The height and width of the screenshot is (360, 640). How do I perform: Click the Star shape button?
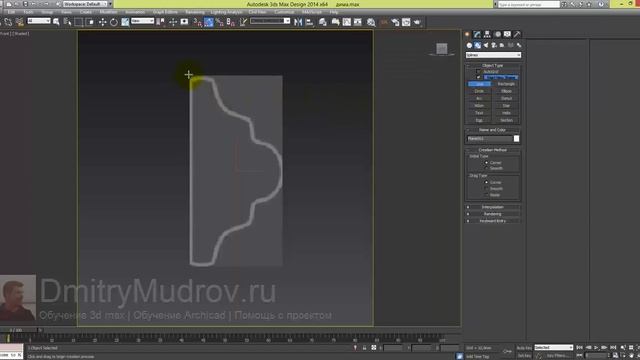coord(507,106)
